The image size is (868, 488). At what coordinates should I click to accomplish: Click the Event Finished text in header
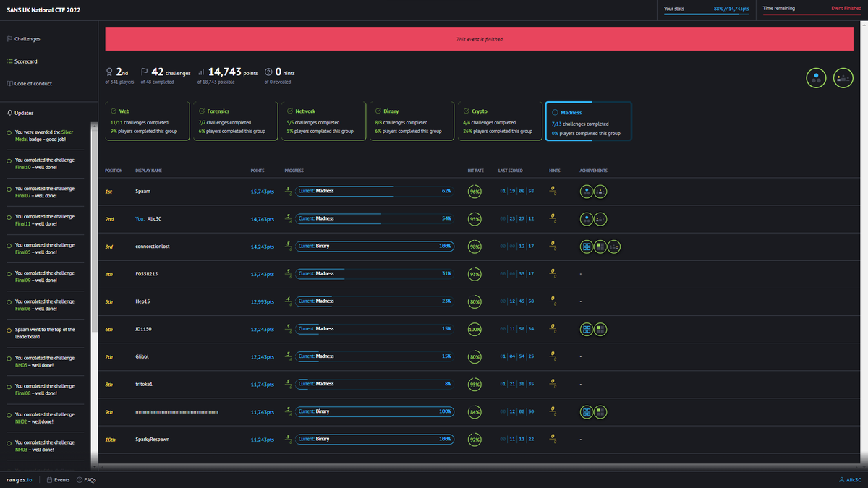coord(846,9)
